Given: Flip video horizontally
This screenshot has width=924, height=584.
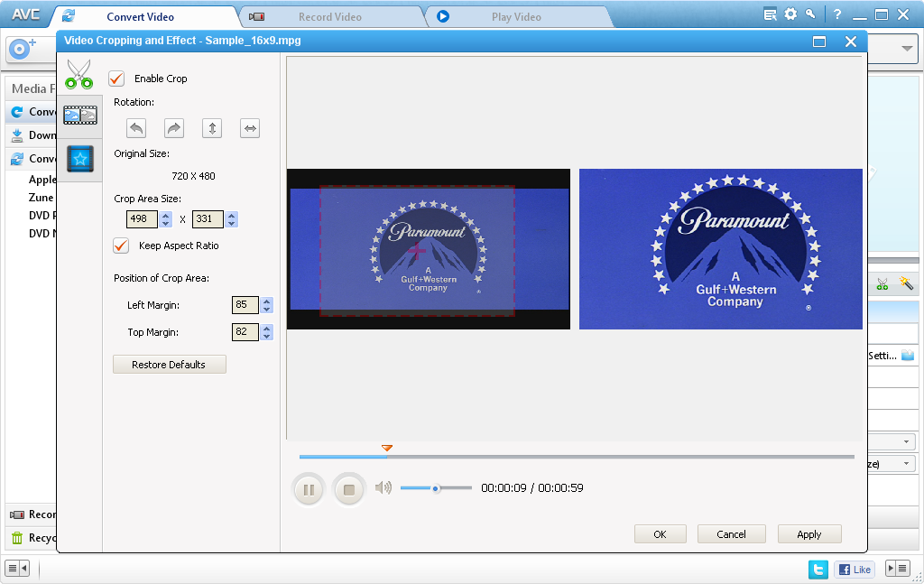Looking at the screenshot, I should click(x=250, y=128).
